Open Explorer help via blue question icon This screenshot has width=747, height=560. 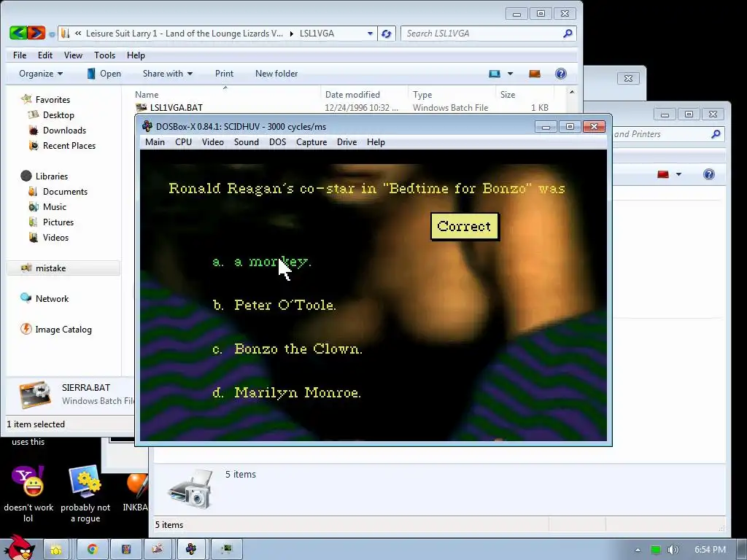pyautogui.click(x=561, y=74)
